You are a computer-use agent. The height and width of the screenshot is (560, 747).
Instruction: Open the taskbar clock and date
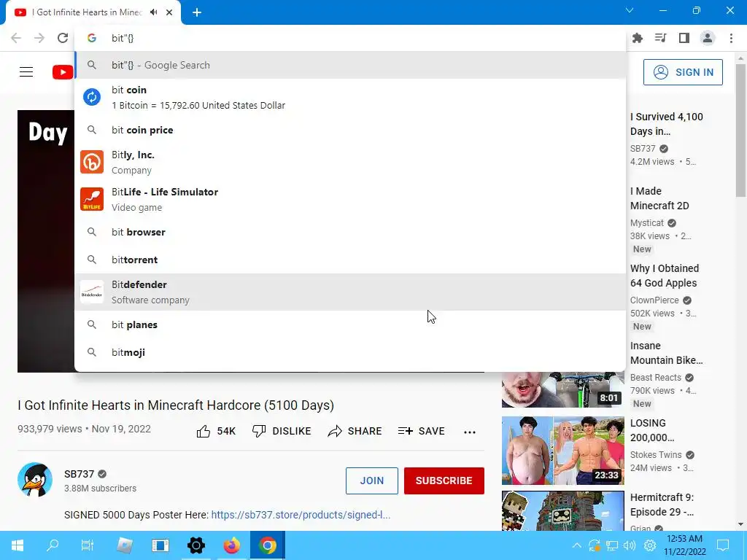pos(685,545)
